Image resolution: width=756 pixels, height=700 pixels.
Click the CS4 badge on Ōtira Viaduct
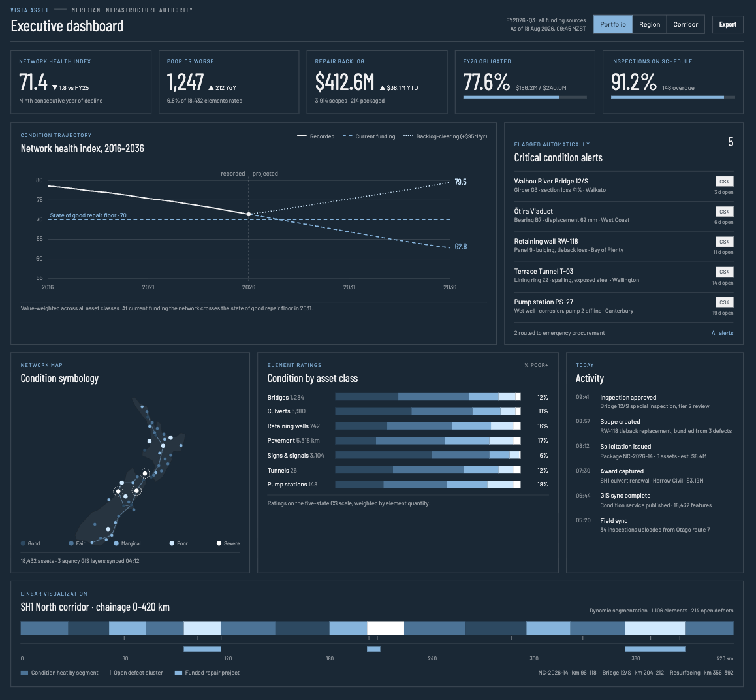pos(724,212)
